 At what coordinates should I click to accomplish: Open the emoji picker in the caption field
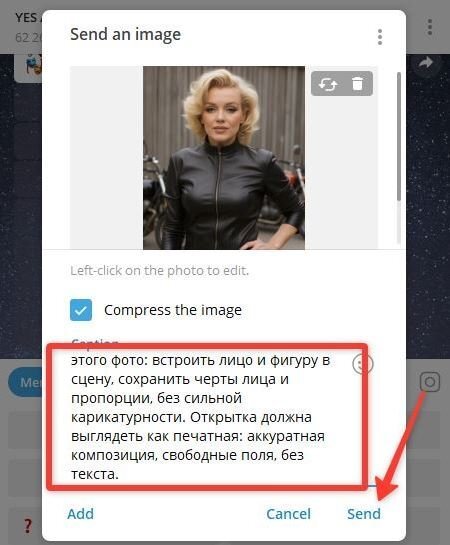(x=362, y=364)
